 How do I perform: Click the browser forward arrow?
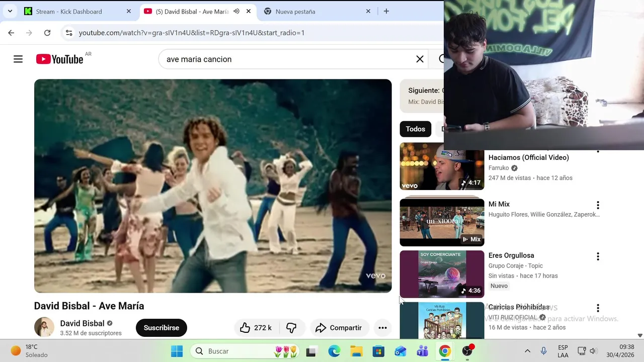[29, 33]
